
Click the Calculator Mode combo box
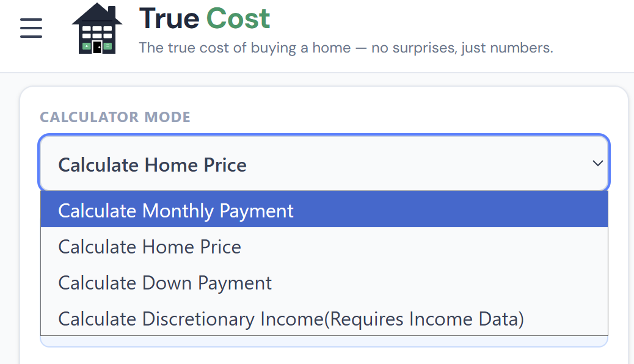click(x=324, y=164)
